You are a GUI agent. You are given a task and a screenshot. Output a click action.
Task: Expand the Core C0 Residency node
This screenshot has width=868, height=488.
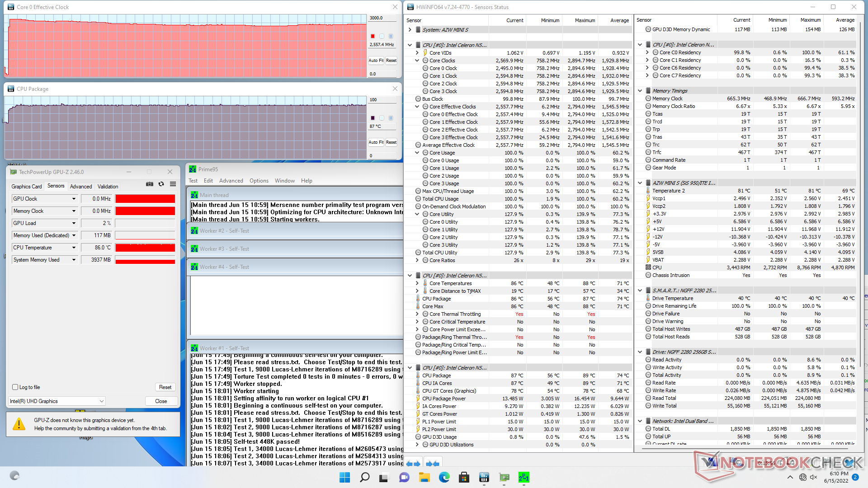(647, 52)
